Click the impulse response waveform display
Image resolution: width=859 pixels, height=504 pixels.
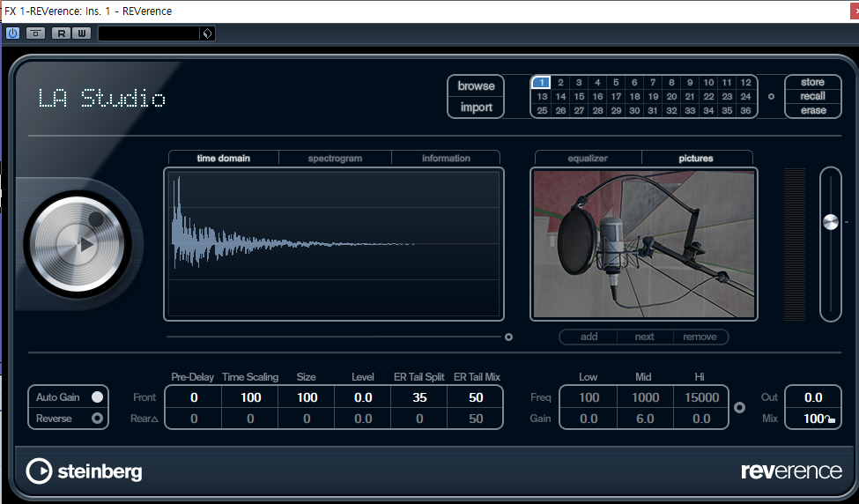pyautogui.click(x=334, y=244)
